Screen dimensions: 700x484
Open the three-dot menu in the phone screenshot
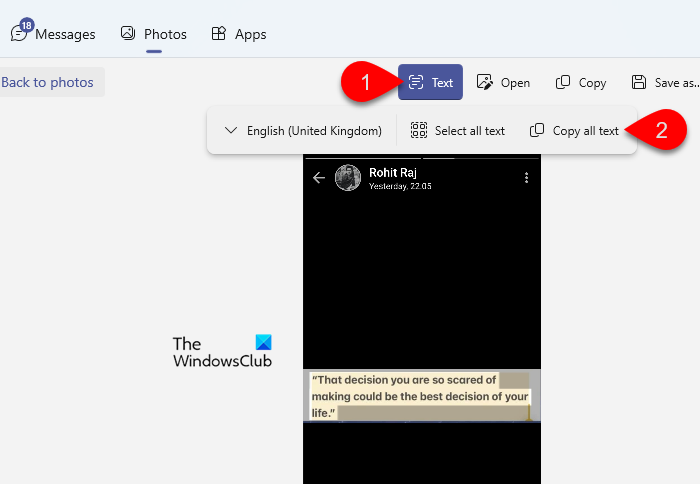pos(526,178)
